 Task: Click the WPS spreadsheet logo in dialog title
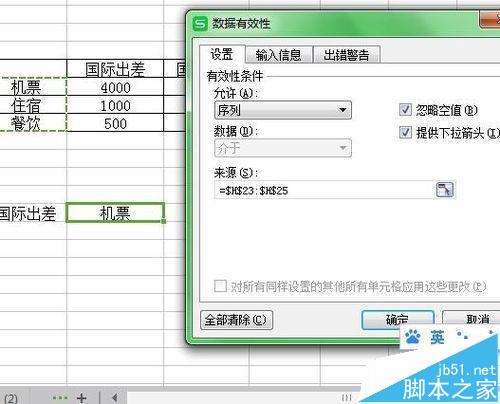200,24
